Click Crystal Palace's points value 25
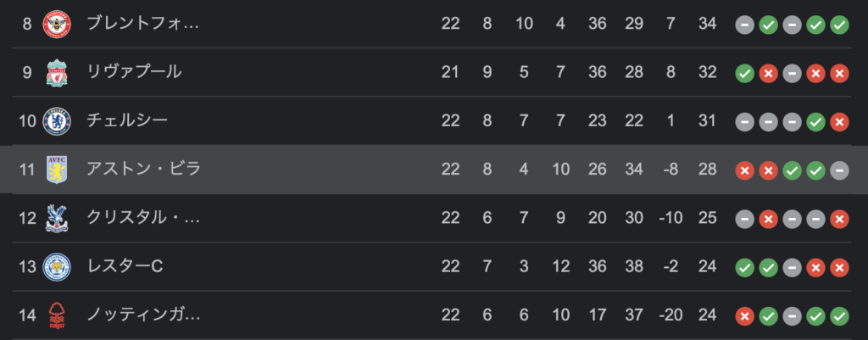Viewport: 868px width, 340px height. tap(707, 218)
